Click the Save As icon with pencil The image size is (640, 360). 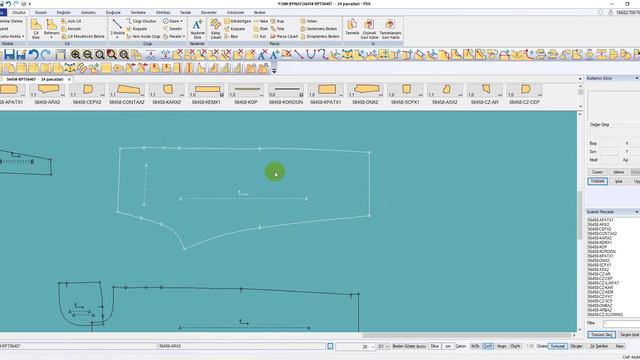pos(22,54)
